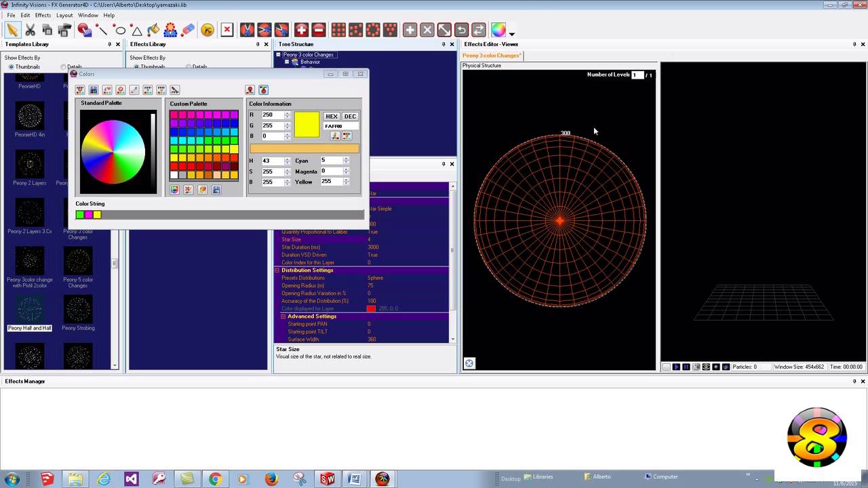Click the red minus remove icon
This screenshot has height=488, width=868.
point(318,30)
